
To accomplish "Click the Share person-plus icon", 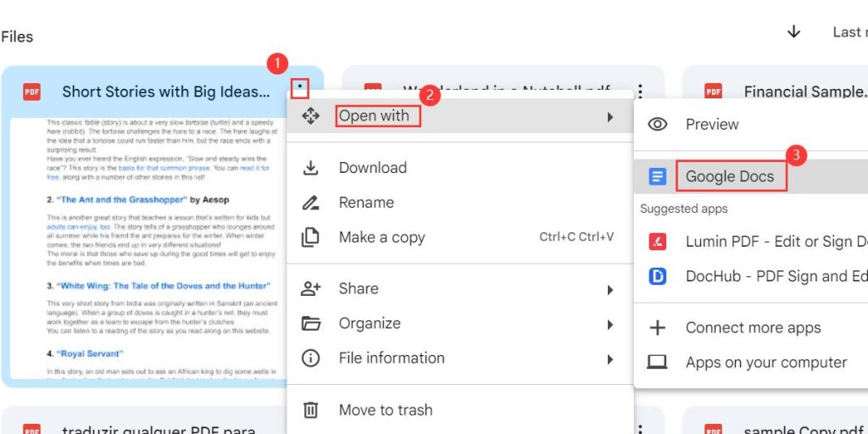I will pos(310,288).
